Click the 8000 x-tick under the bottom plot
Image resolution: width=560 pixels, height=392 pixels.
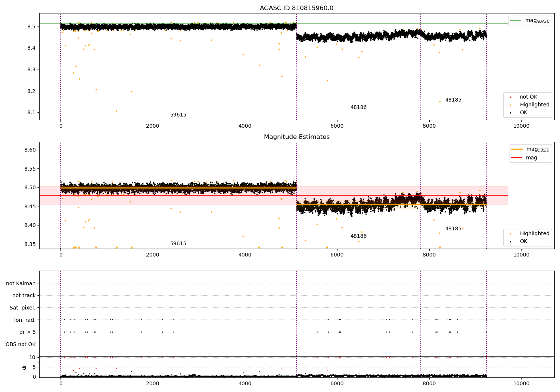point(429,384)
